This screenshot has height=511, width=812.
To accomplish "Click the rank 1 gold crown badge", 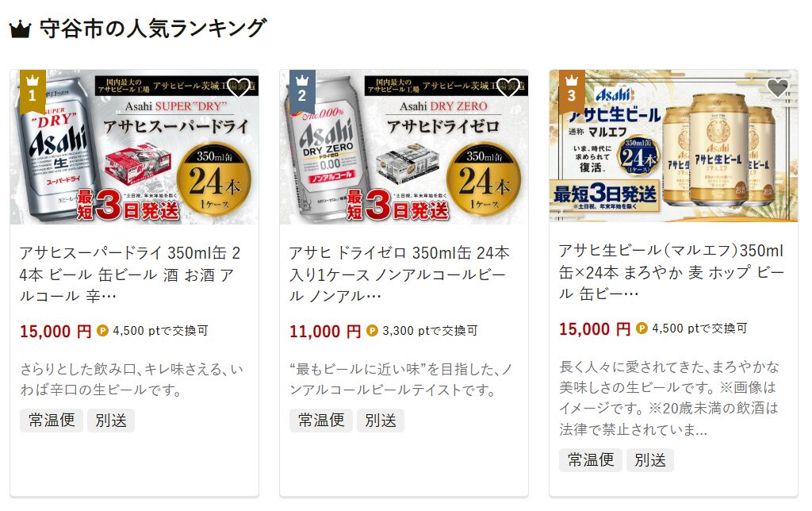I will [x=33, y=91].
